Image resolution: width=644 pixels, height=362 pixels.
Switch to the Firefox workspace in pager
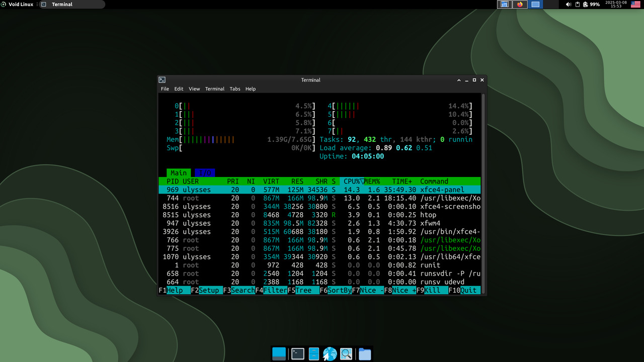[x=520, y=5]
